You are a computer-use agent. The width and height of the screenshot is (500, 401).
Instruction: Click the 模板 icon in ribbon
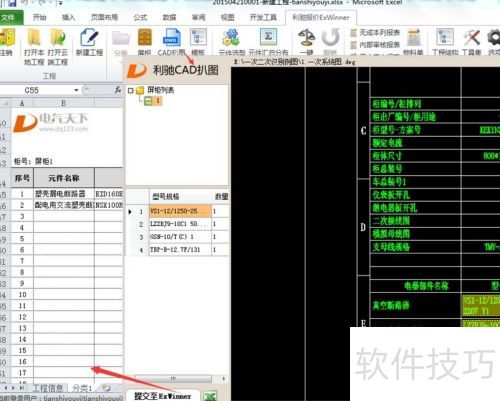click(x=198, y=37)
